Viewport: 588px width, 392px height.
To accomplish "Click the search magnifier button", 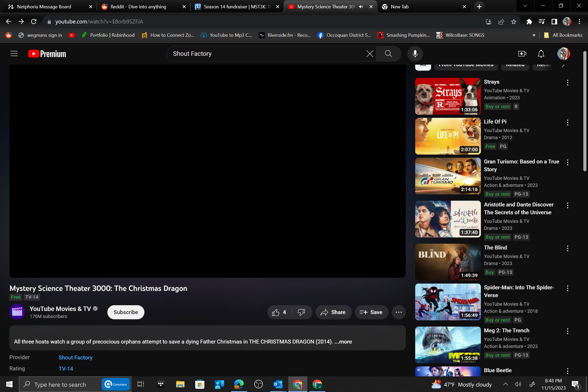I will (x=388, y=54).
